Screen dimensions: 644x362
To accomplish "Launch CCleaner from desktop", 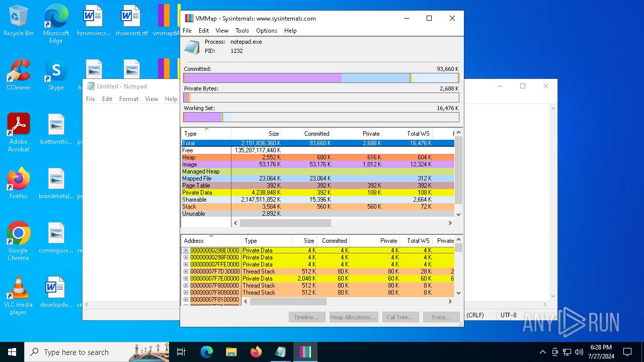I will click(19, 75).
